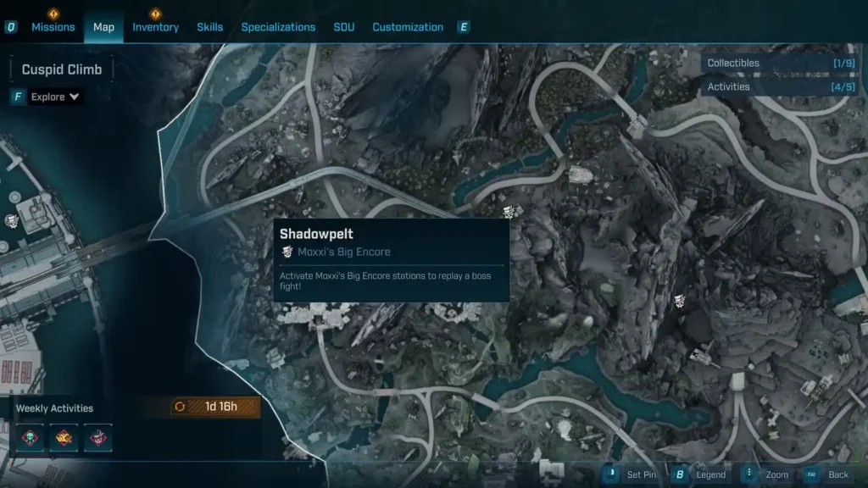868x488 pixels.
Task: Click the Set Pin button
Action: tap(641, 474)
